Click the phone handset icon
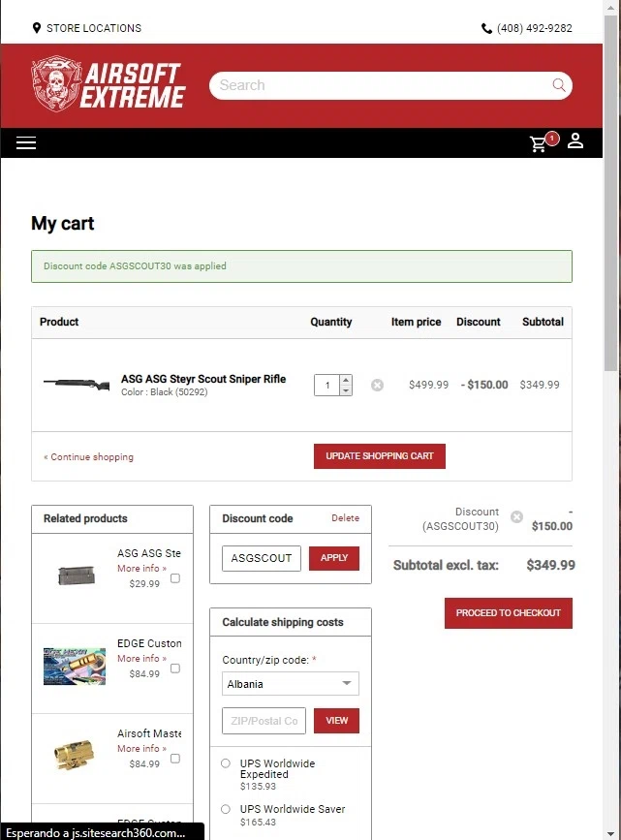Screen dimensions: 621x840 point(486,28)
